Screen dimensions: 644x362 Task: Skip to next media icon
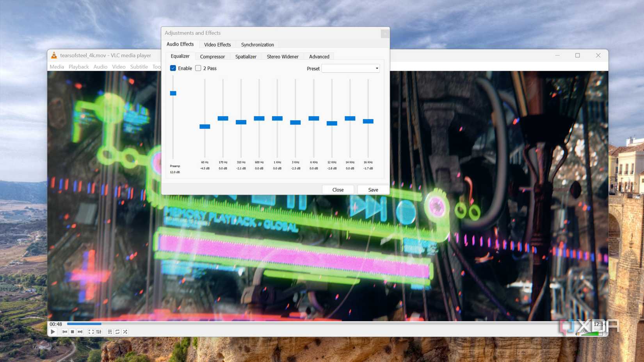[80, 332]
